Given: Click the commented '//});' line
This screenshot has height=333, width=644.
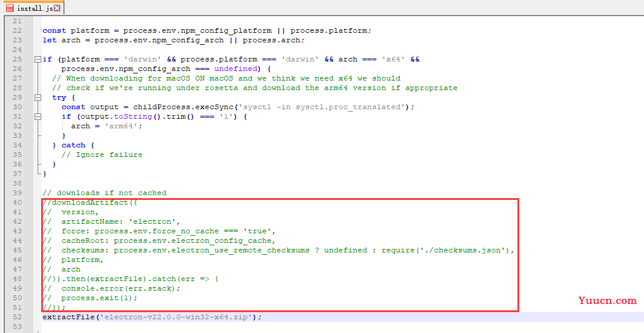Looking at the screenshot, I should [54, 307].
